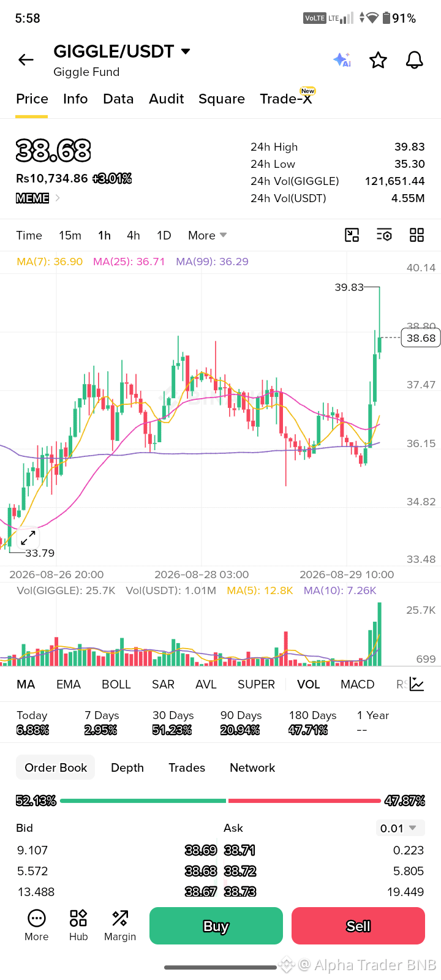Open the Hub icon
Viewport: 441px width, 980px height.
(78, 925)
